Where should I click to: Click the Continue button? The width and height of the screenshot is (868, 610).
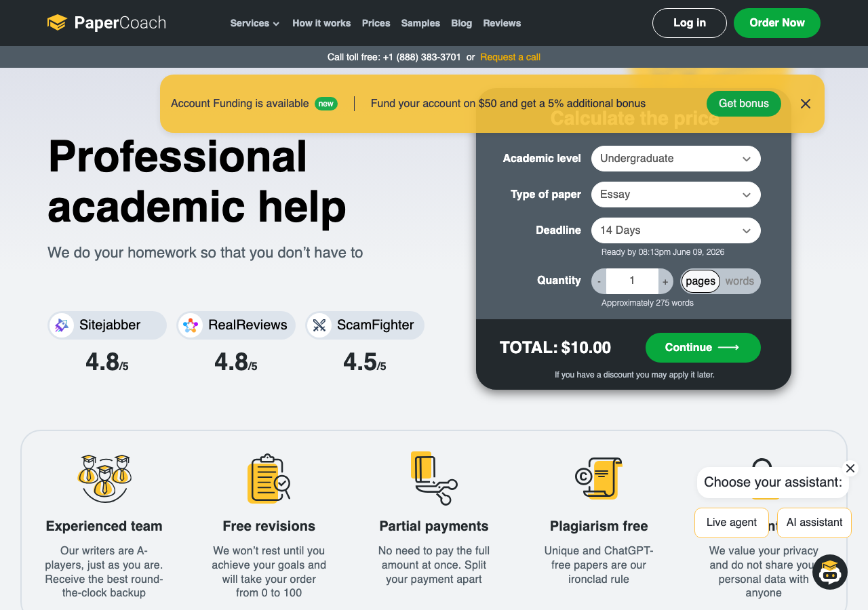[703, 348]
